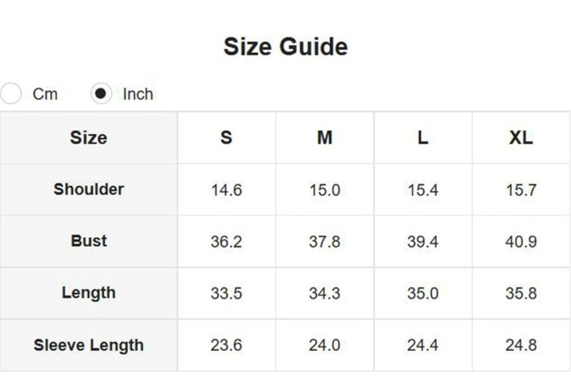The height and width of the screenshot is (392, 571).
Task: Select the Cm radio button
Action: (x=11, y=94)
